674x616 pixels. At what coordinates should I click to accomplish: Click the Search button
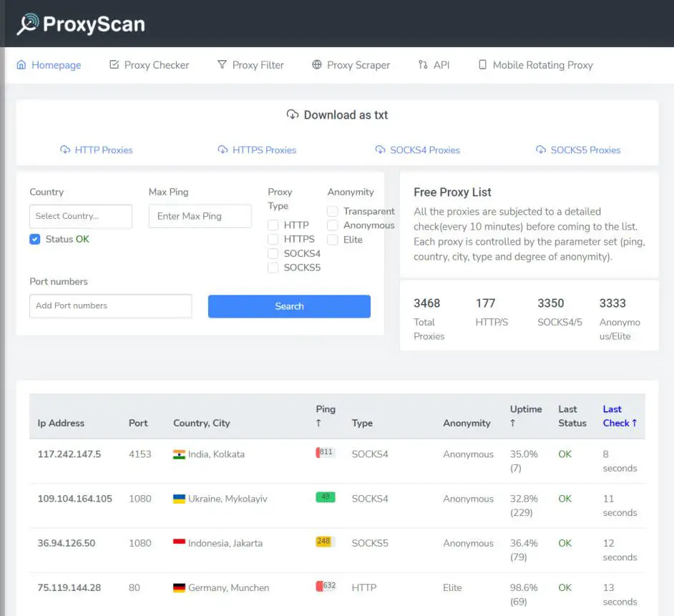(x=288, y=306)
